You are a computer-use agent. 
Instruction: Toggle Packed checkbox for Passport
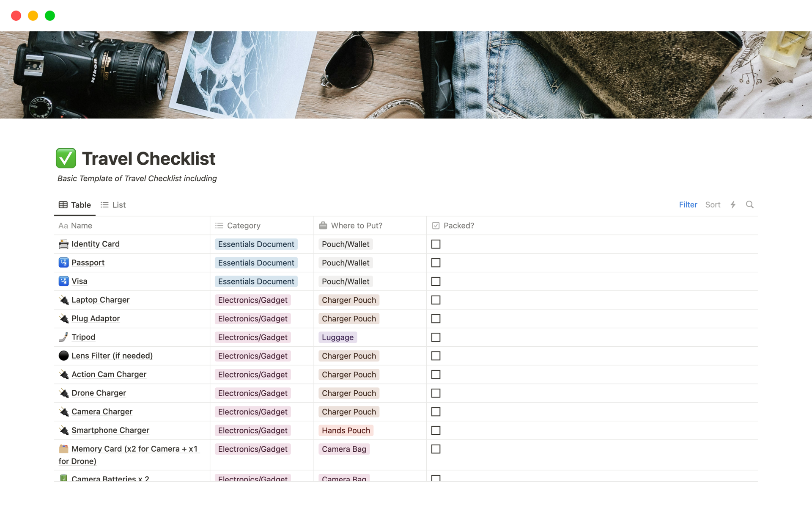tap(436, 262)
